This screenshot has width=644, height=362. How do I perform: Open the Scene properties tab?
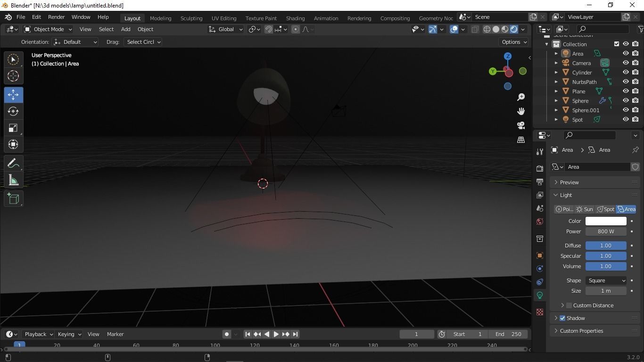[540, 208]
